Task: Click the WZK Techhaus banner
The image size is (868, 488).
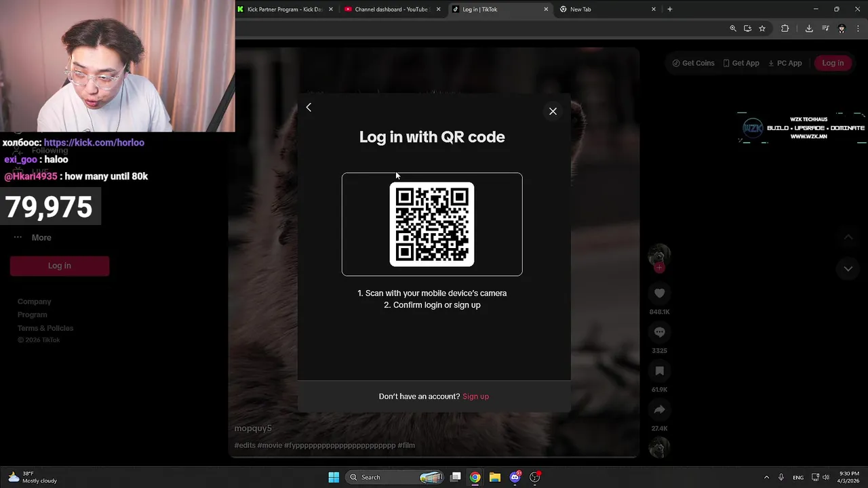Action: tap(802, 127)
